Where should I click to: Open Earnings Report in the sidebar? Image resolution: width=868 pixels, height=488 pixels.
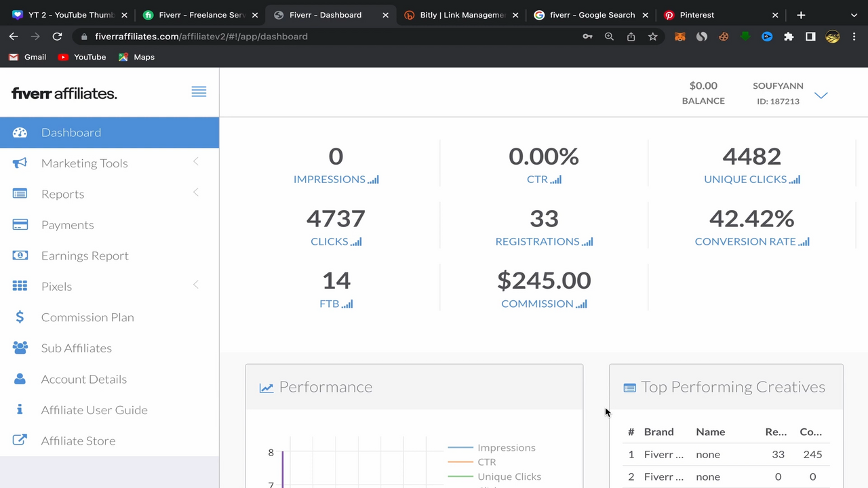(109, 256)
